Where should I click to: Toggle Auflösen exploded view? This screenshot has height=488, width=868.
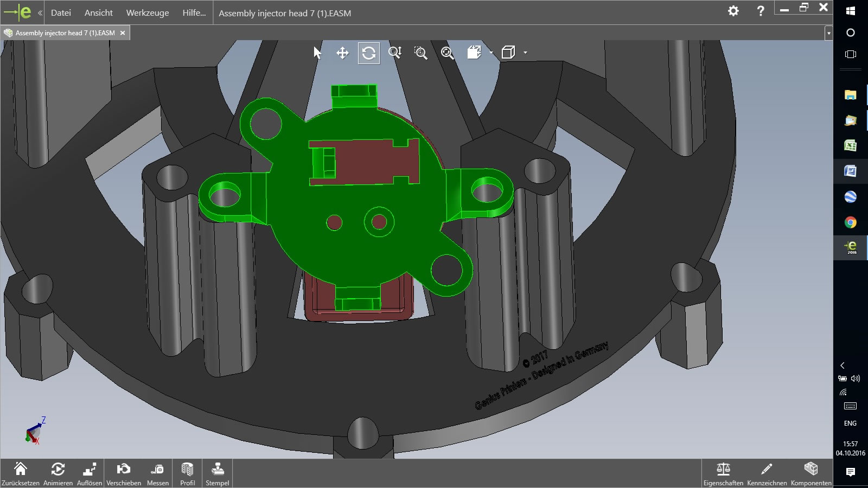[x=90, y=473]
